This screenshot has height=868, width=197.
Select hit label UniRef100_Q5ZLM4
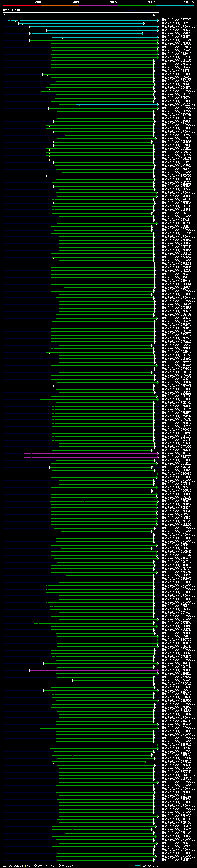(176, 484)
